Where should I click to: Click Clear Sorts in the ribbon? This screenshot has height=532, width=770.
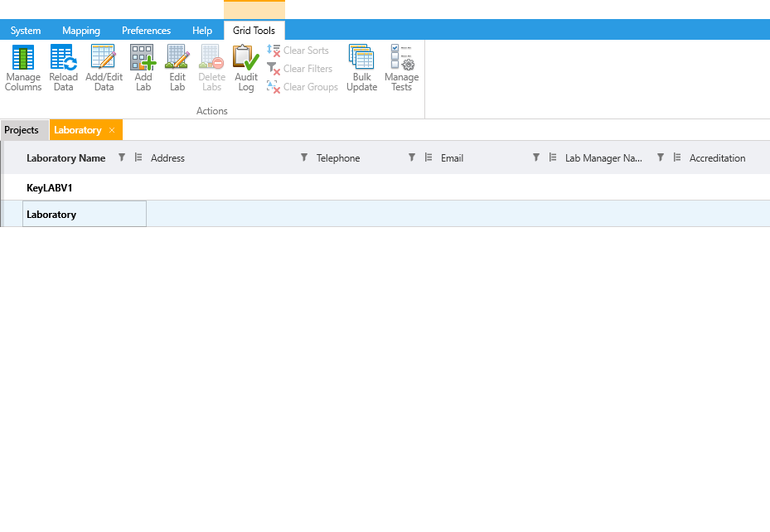coord(298,50)
